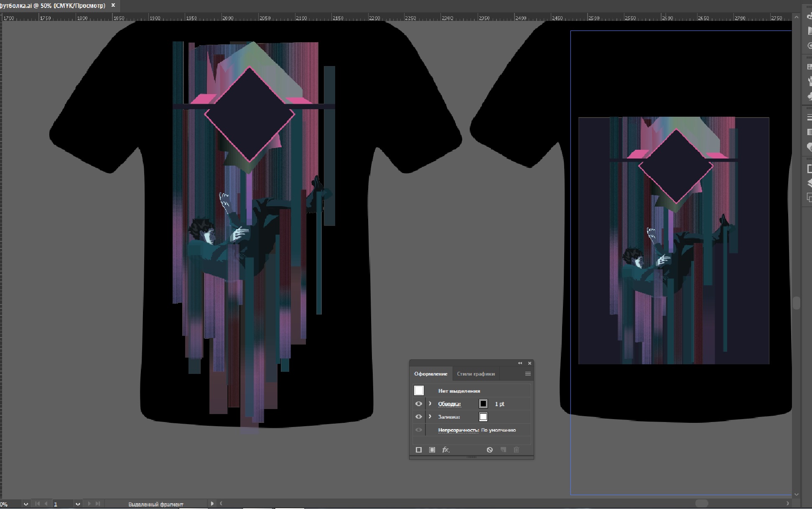Hide the Заливка fill attribute
The image size is (812, 509).
coord(418,417)
